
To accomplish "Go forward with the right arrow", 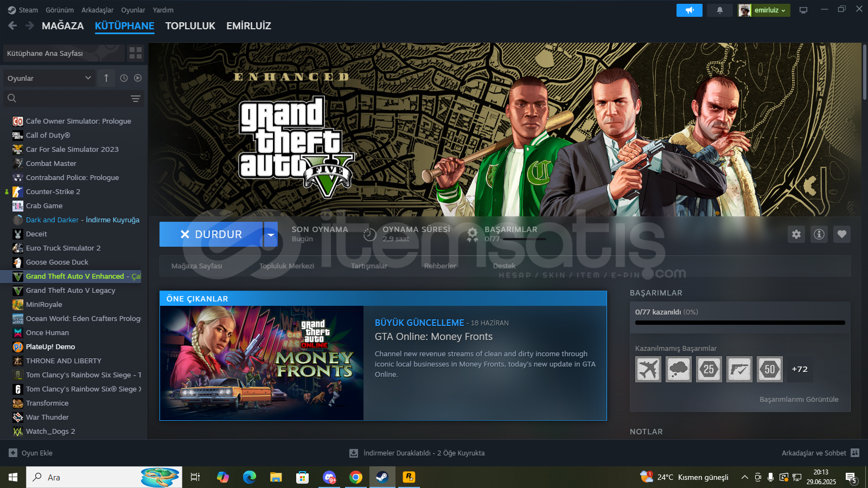I will pos(30,25).
